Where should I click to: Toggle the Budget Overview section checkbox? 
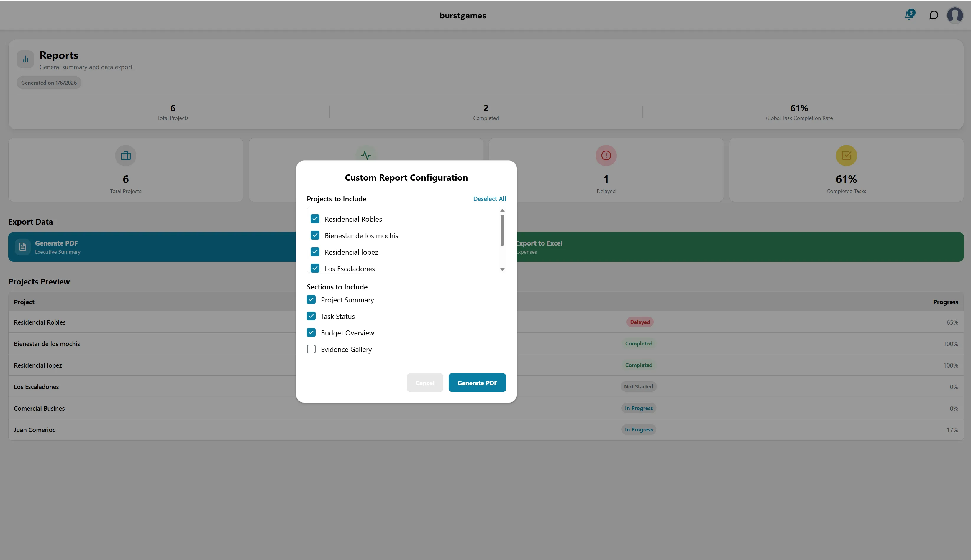pos(311,333)
